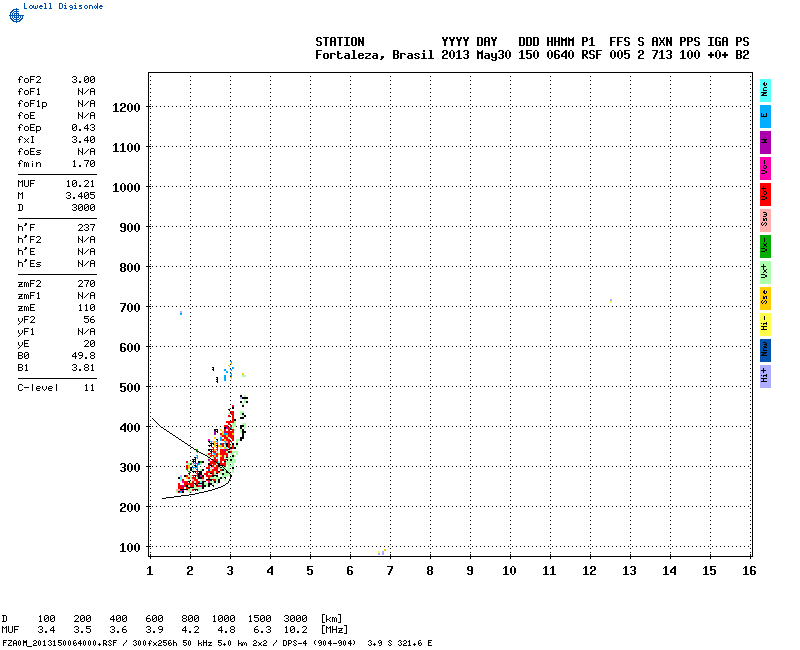Click the 300 km height axis label

(x=130, y=468)
